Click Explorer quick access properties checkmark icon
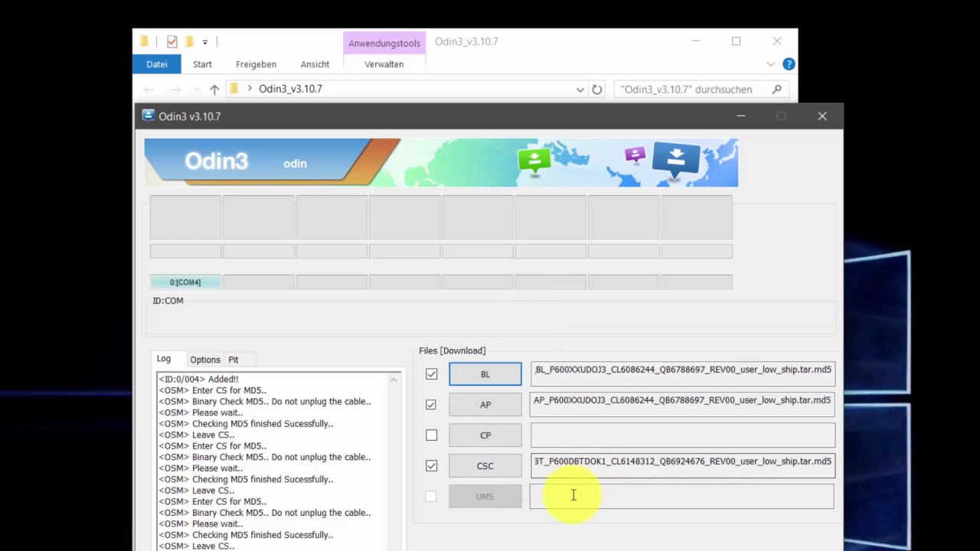Viewport: 980px width, 551px height. point(172,41)
